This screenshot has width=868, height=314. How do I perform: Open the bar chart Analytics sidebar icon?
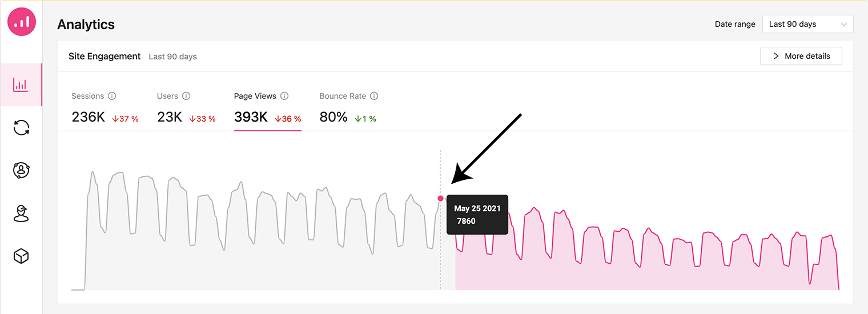pyautogui.click(x=21, y=85)
